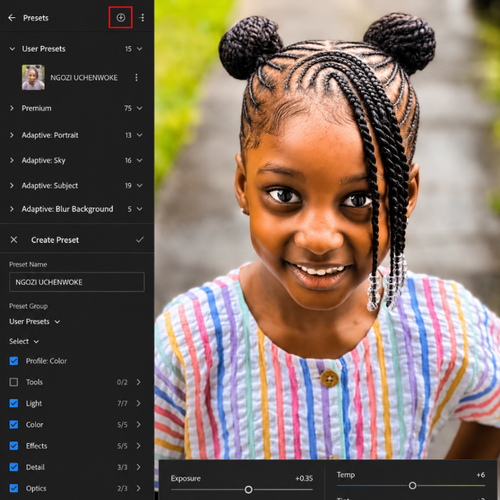Cancel Create Preset with the X icon

pos(14,240)
